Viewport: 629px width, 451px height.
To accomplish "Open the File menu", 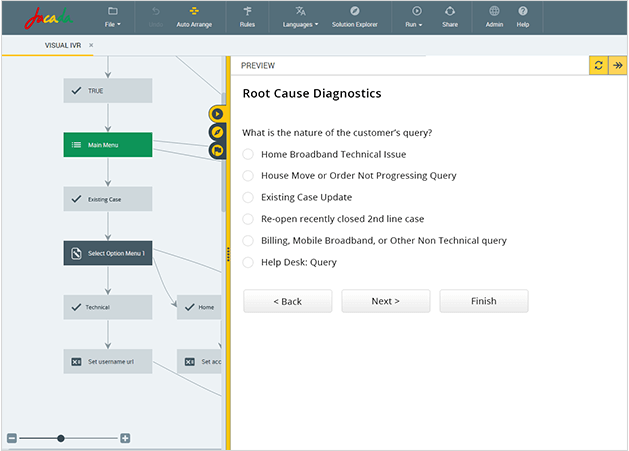I will (x=113, y=17).
